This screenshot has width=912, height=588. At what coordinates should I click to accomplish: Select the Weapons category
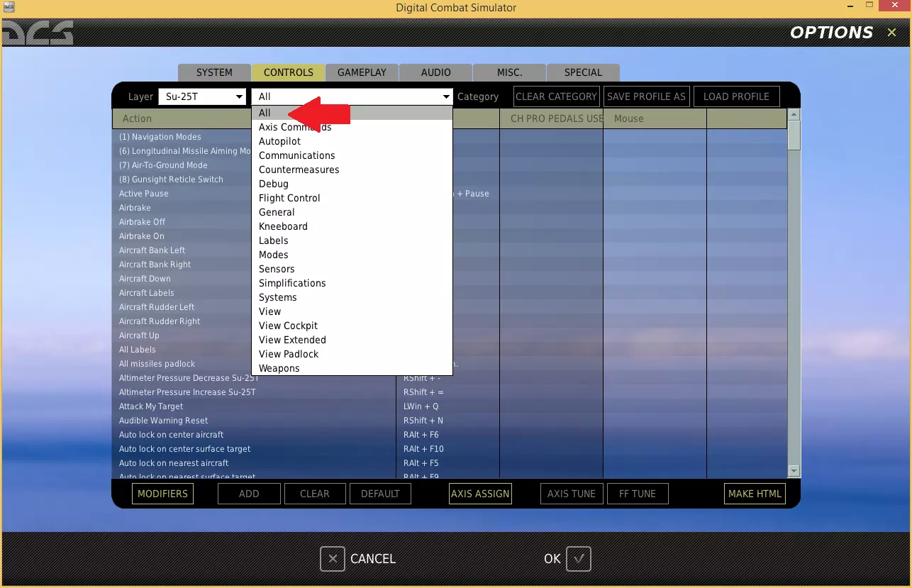352,368
